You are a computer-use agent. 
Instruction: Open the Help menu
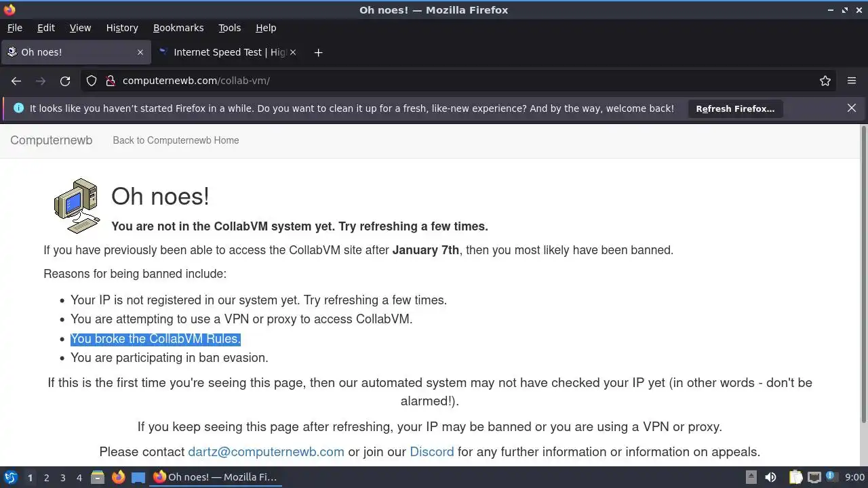point(266,28)
